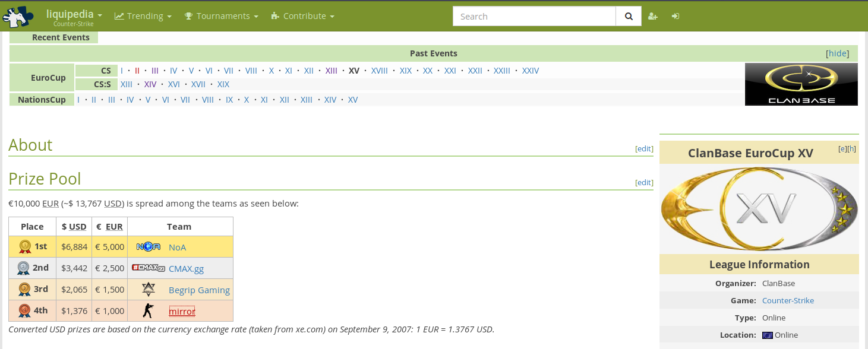Click the silver 2nd place medal icon
This screenshot has height=349, width=868.
click(23, 268)
